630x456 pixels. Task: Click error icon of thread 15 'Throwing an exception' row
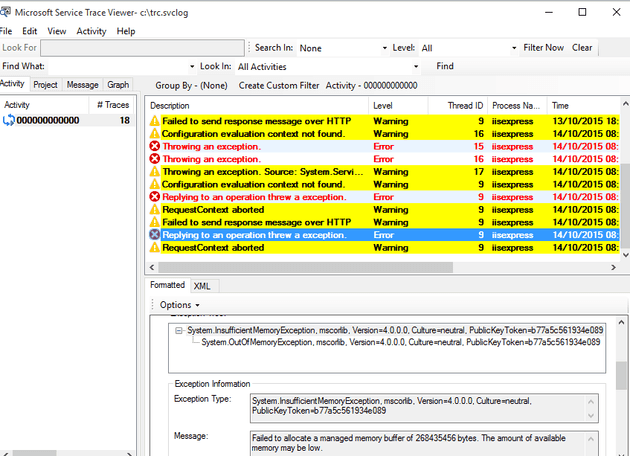click(155, 146)
